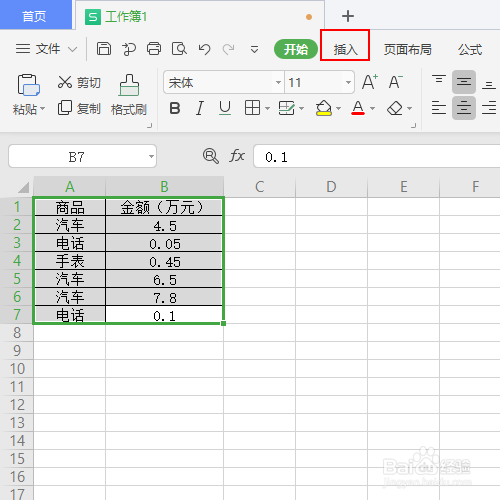500x500 pixels.
Task: Click the Paste clipboard icon
Action: (x=29, y=85)
